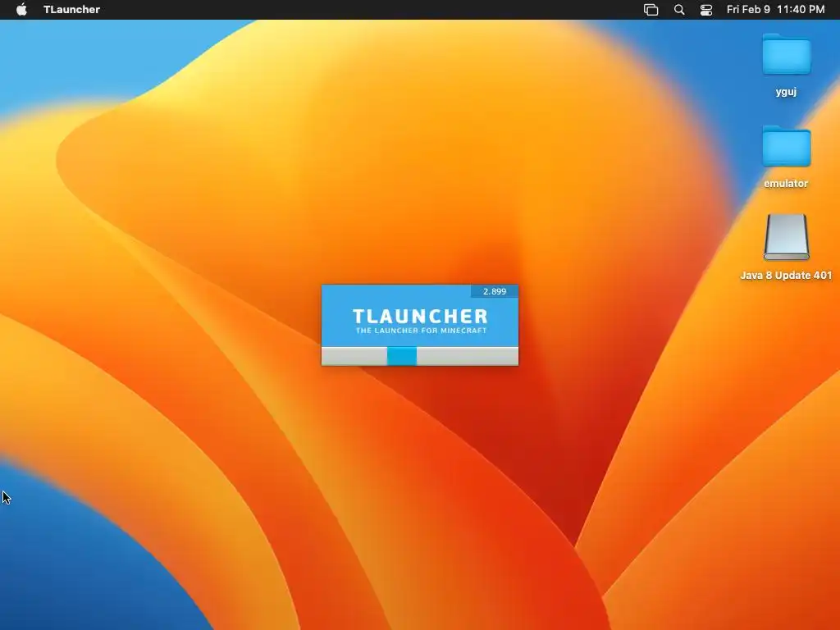Click the 2.899 version badge

tap(495, 291)
